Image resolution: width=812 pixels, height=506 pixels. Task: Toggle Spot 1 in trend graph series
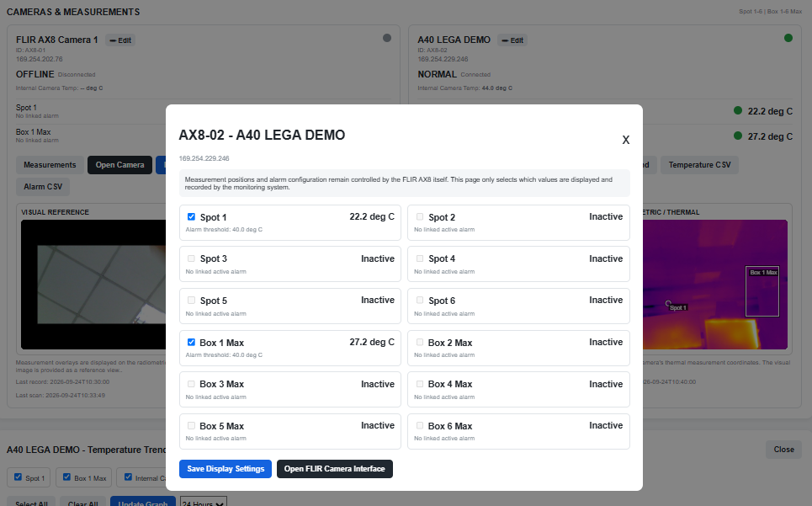19,477
